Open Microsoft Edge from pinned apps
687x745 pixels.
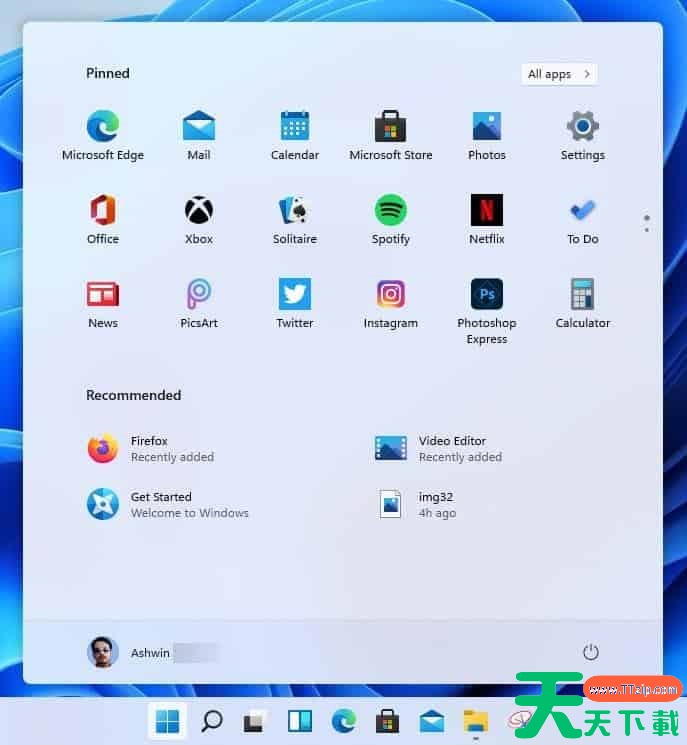tap(103, 135)
